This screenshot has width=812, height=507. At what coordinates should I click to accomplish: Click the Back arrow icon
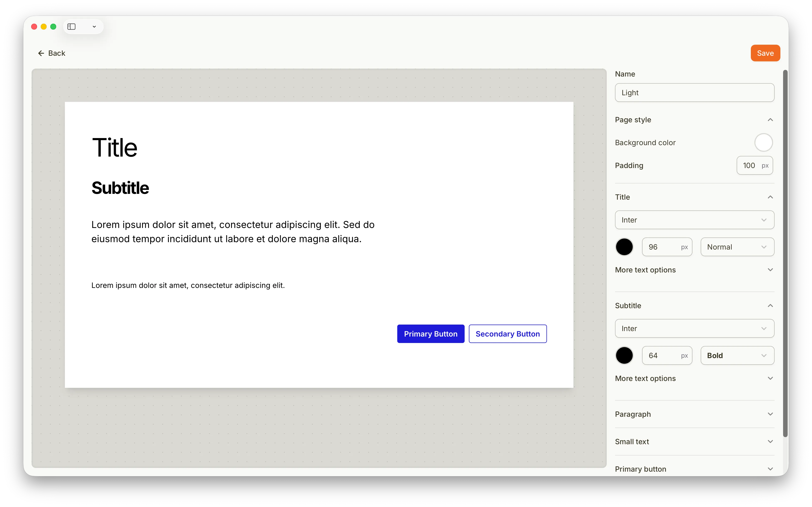41,53
